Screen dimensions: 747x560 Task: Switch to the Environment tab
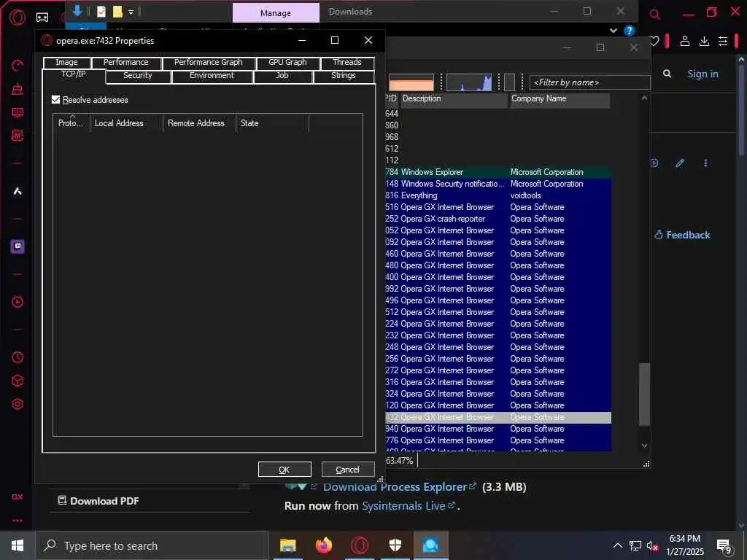212,76
